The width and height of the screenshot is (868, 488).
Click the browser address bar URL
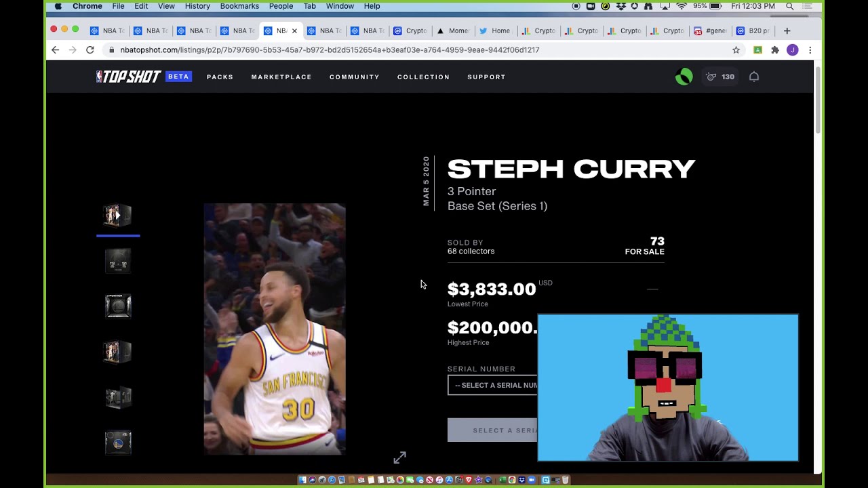click(330, 50)
